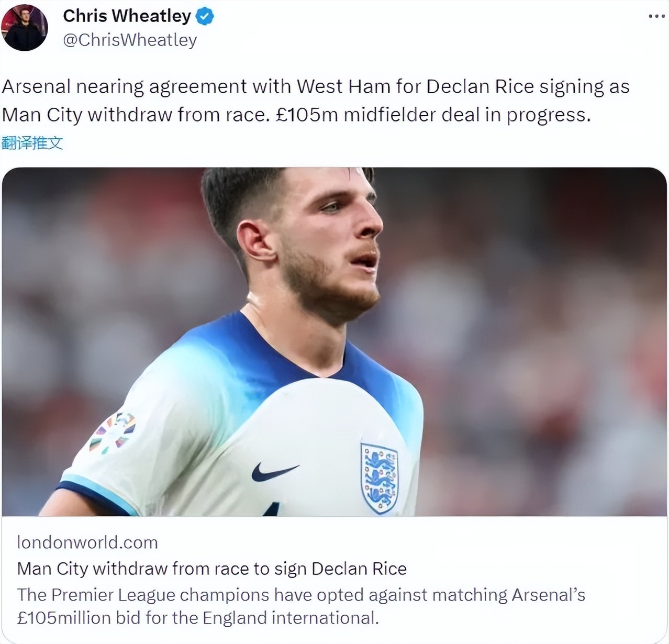This screenshot has height=644, width=669.
Task: Click the England Three Lions crest
Action: (380, 478)
